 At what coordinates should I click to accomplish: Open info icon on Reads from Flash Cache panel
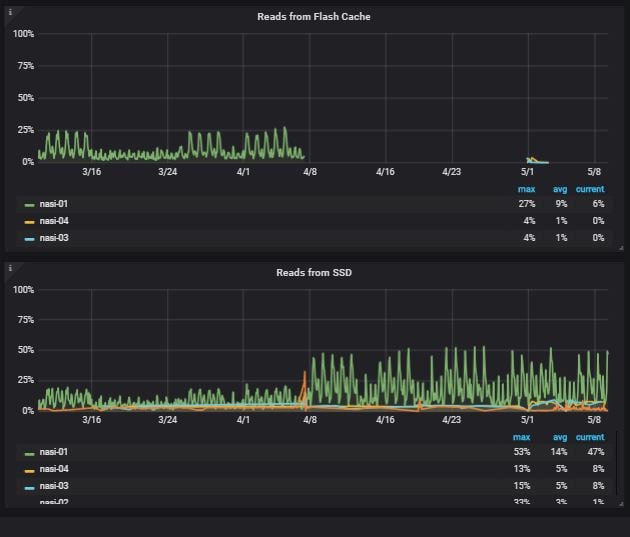10,12
